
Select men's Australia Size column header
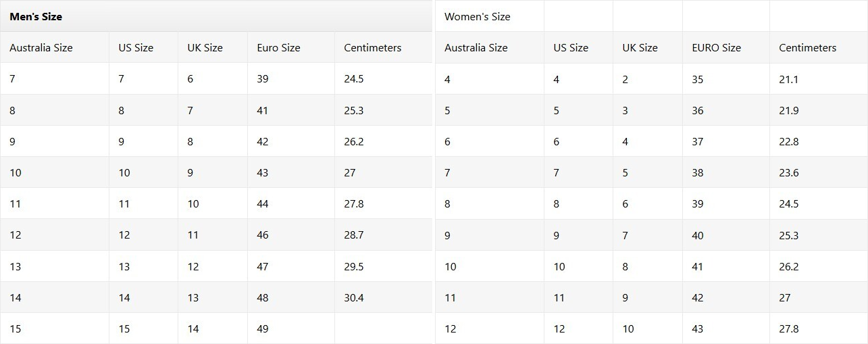tap(41, 48)
